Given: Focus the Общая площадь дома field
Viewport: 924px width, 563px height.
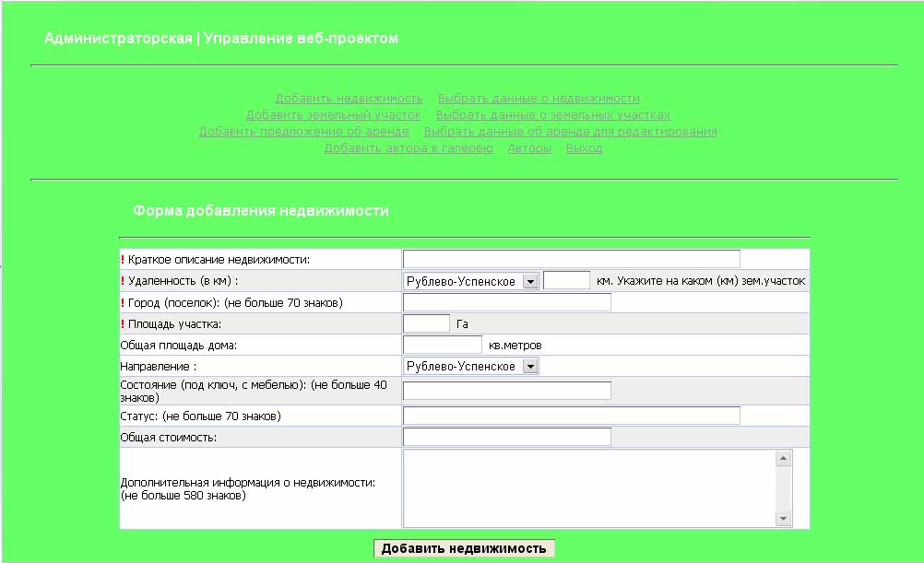Looking at the screenshot, I should point(443,345).
